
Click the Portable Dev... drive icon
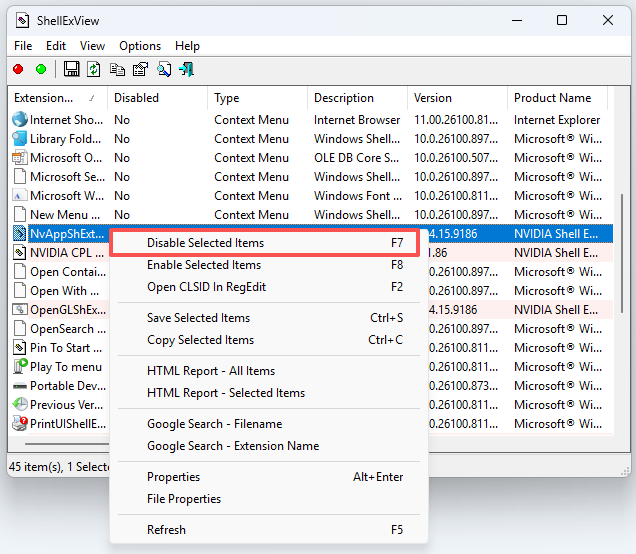[19, 386]
